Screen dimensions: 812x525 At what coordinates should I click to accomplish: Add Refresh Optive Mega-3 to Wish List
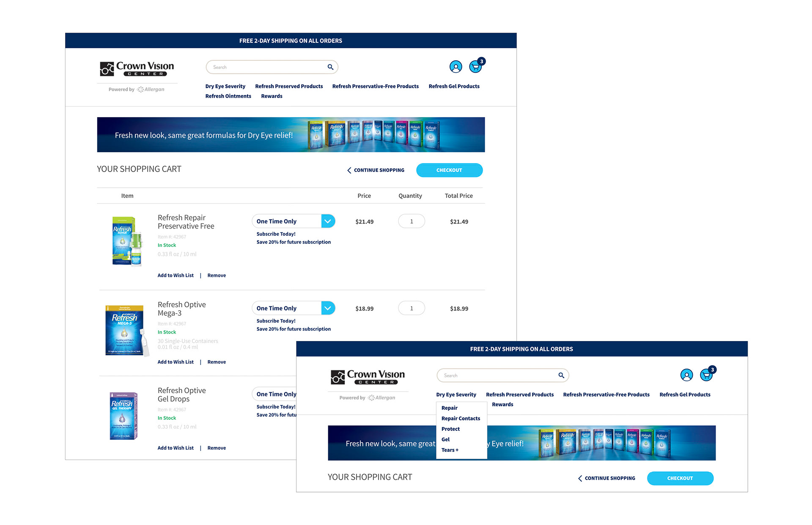pyautogui.click(x=176, y=362)
